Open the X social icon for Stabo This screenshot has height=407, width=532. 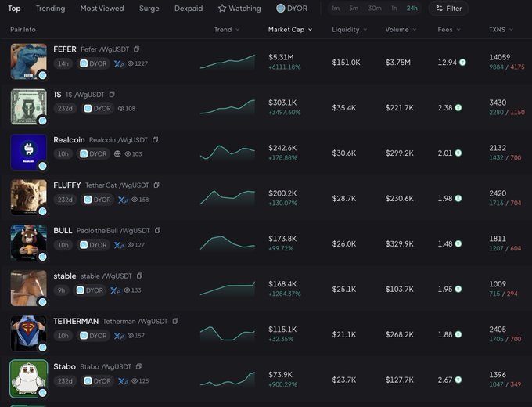pyautogui.click(x=123, y=381)
